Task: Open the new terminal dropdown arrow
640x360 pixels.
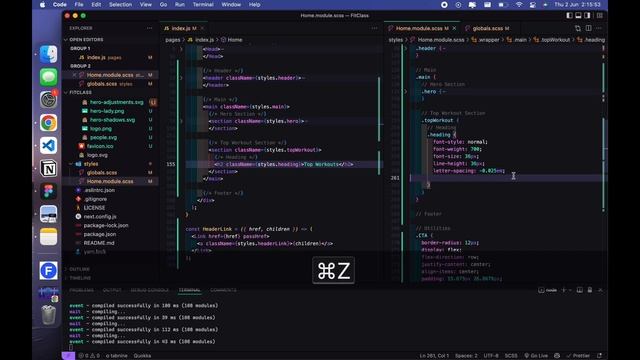Action: coord(570,290)
